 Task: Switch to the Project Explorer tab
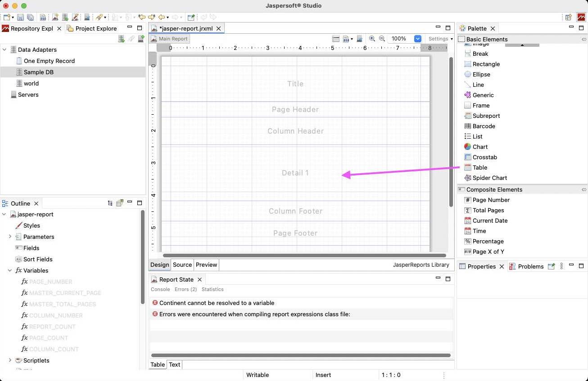click(x=92, y=28)
